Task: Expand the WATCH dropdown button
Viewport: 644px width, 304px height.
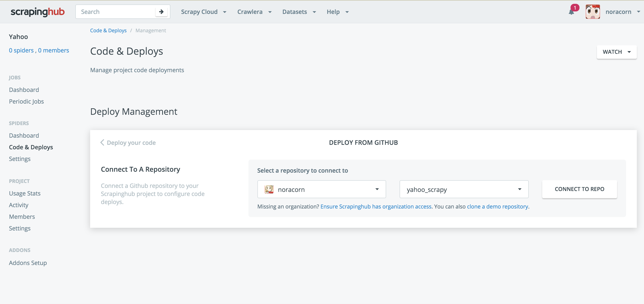Action: pos(616,52)
